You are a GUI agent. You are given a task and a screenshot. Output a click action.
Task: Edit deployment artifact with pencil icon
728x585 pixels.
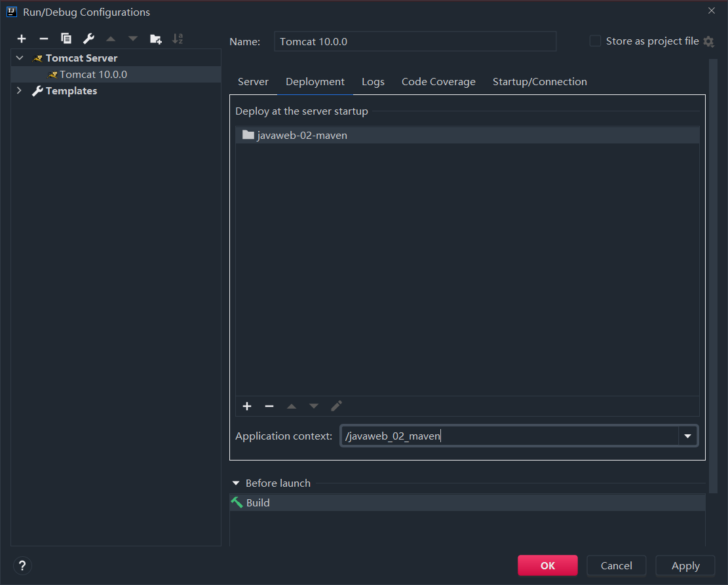(336, 406)
